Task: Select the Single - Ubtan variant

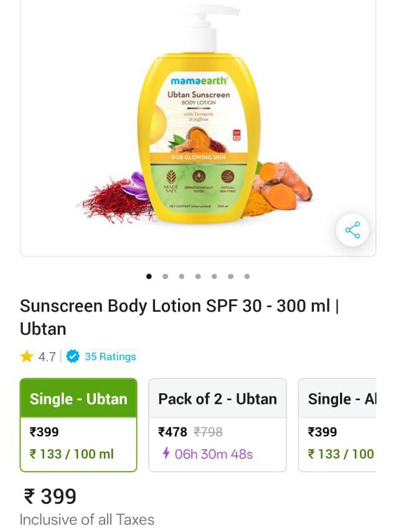Action: tap(78, 425)
